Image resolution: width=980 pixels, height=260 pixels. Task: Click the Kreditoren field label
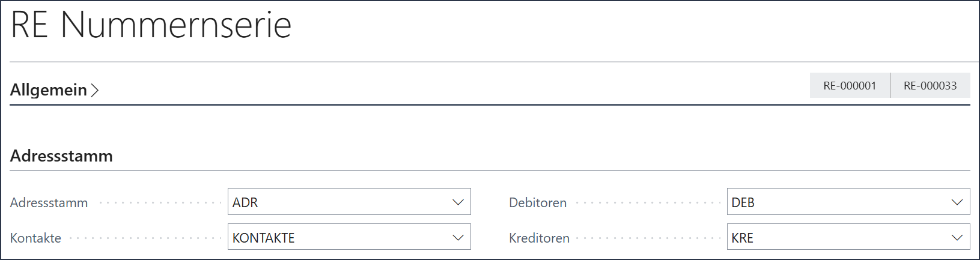[539, 238]
